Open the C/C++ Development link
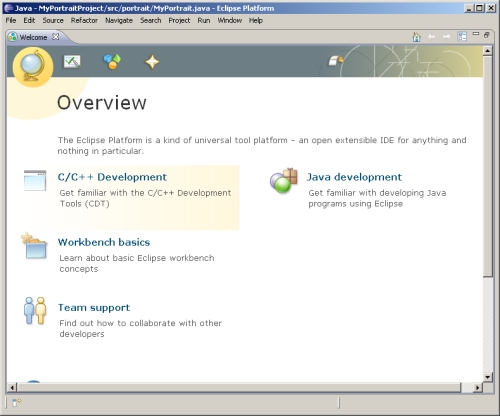This screenshot has height=416, width=500. 112,177
